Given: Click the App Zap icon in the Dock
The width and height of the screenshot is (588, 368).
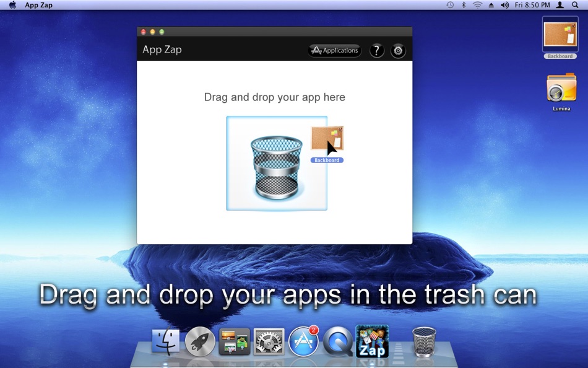Looking at the screenshot, I should coord(372,341).
